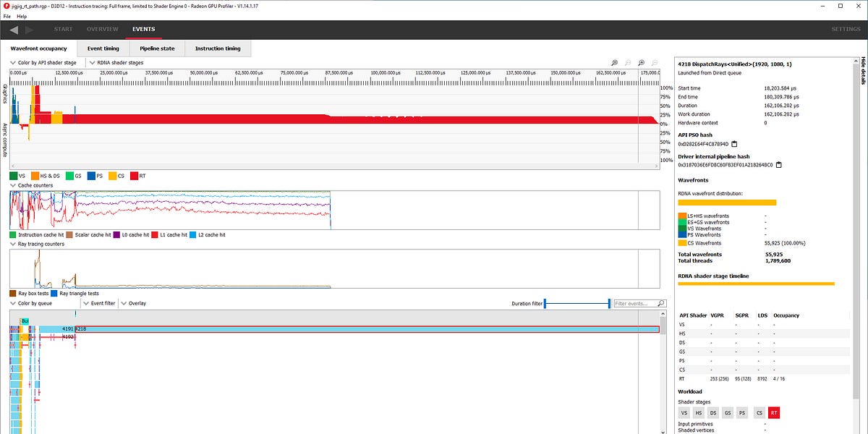Open the Color by API shader stage dropdown
The width and height of the screenshot is (868, 434).
43,63
